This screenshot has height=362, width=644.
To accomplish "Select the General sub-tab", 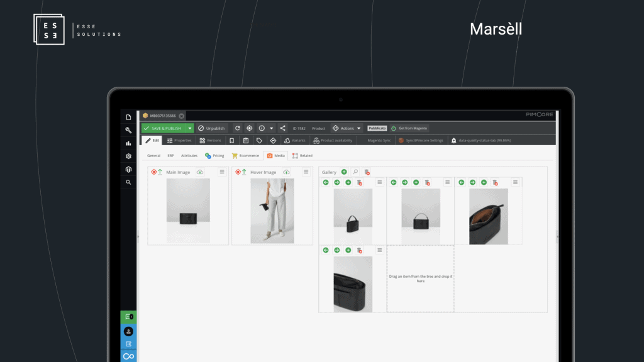I will pos(153,156).
